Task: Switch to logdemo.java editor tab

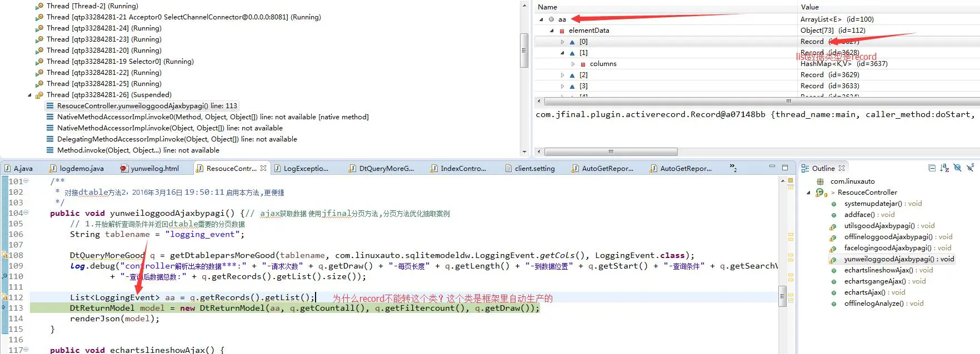Action: (77, 168)
